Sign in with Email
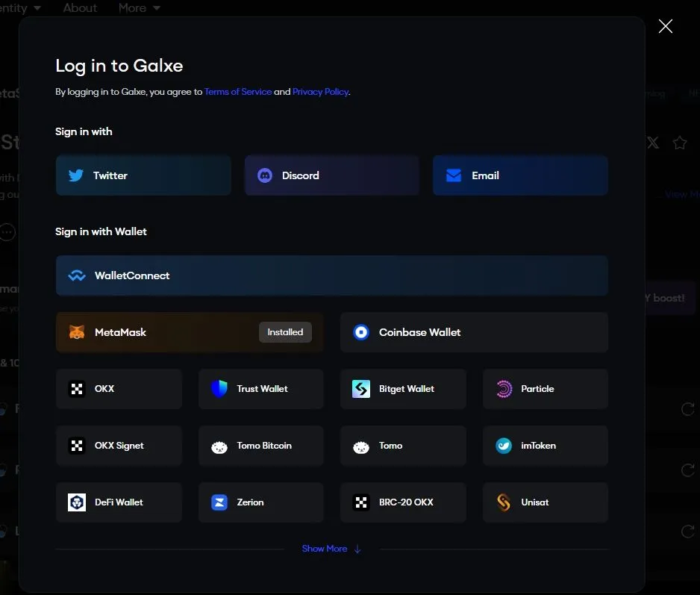Viewport: 700px width, 595px height. (520, 175)
